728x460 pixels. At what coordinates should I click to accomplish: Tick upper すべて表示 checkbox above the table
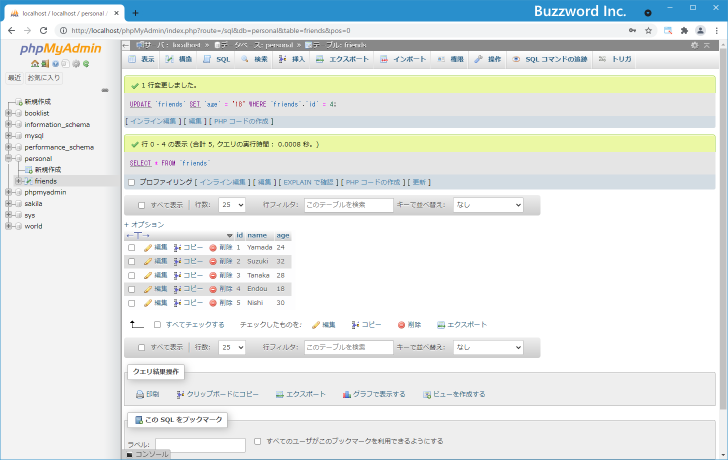click(142, 205)
